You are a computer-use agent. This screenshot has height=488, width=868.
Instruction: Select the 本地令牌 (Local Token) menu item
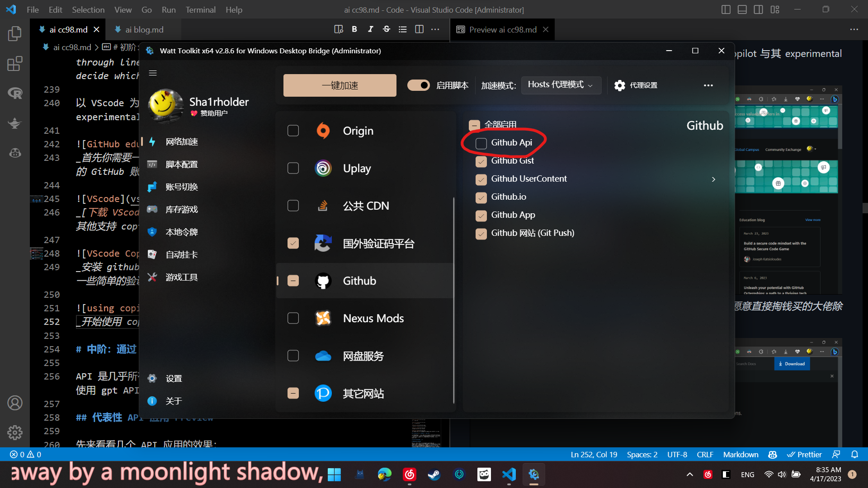pos(202,232)
